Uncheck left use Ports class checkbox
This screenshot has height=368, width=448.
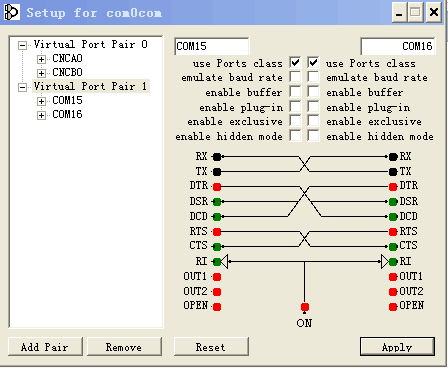(x=295, y=62)
